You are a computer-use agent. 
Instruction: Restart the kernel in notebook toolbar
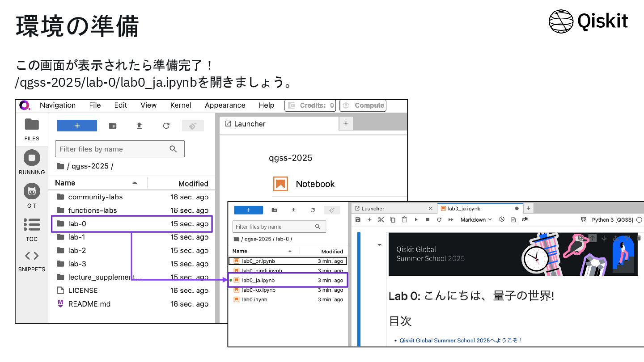click(x=439, y=219)
